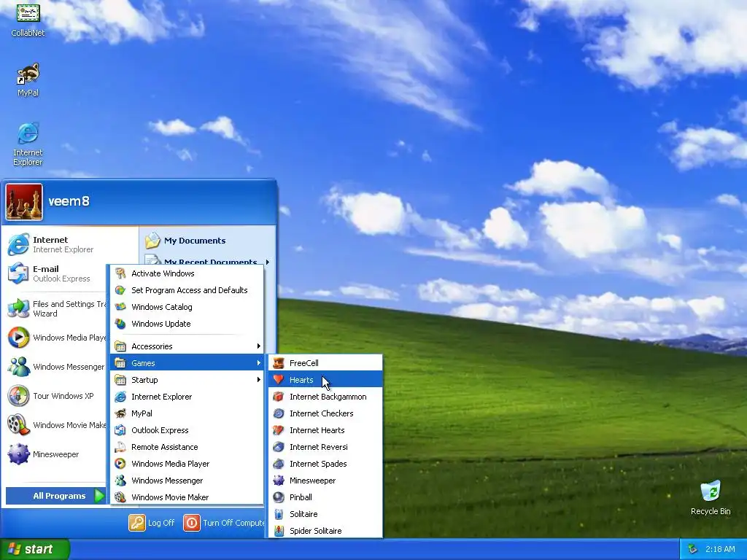Viewport: 747px width, 560px height.
Task: Click the veem8 user account picture
Action: coord(24,203)
